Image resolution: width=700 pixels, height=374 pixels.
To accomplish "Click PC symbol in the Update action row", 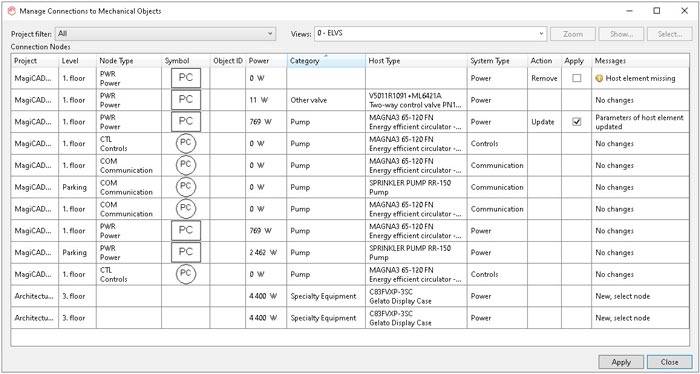I will point(186,122).
